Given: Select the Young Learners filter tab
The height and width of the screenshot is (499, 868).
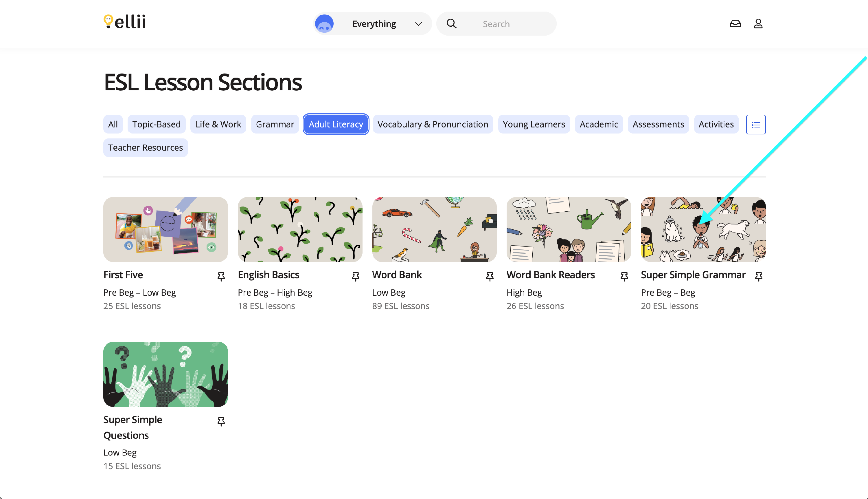Looking at the screenshot, I should [534, 125].
